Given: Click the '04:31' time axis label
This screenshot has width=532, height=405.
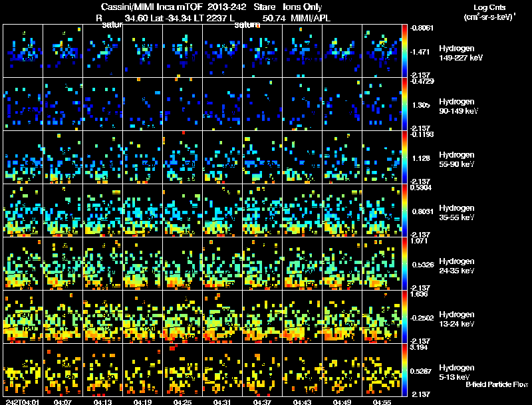Looking at the screenshot, I should 222,402.
